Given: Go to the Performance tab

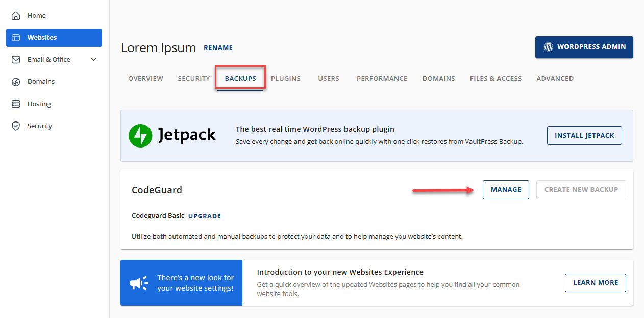Looking at the screenshot, I should pos(382,79).
